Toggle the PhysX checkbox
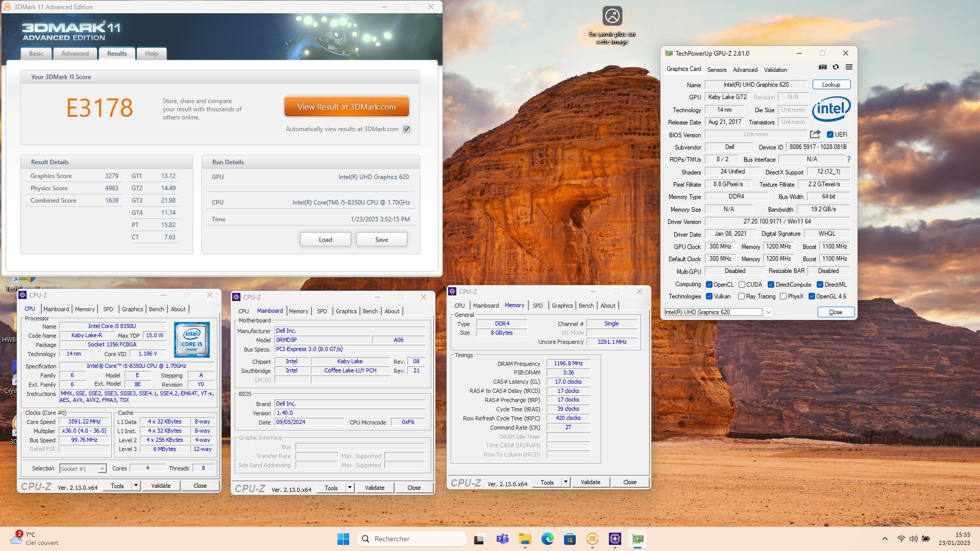980x551 pixels. pyautogui.click(x=783, y=296)
